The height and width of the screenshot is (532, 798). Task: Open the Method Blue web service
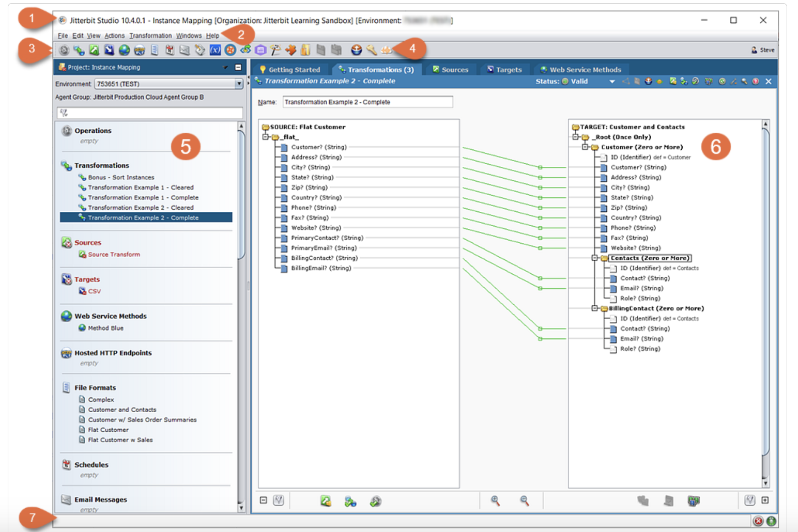point(105,328)
